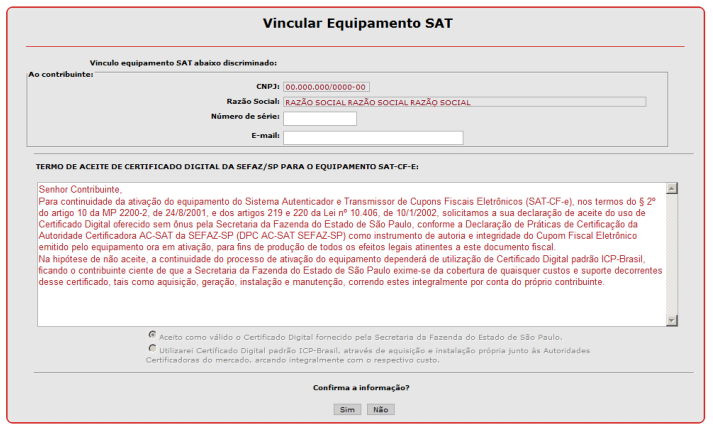Focus the Número de série input

click(320, 118)
